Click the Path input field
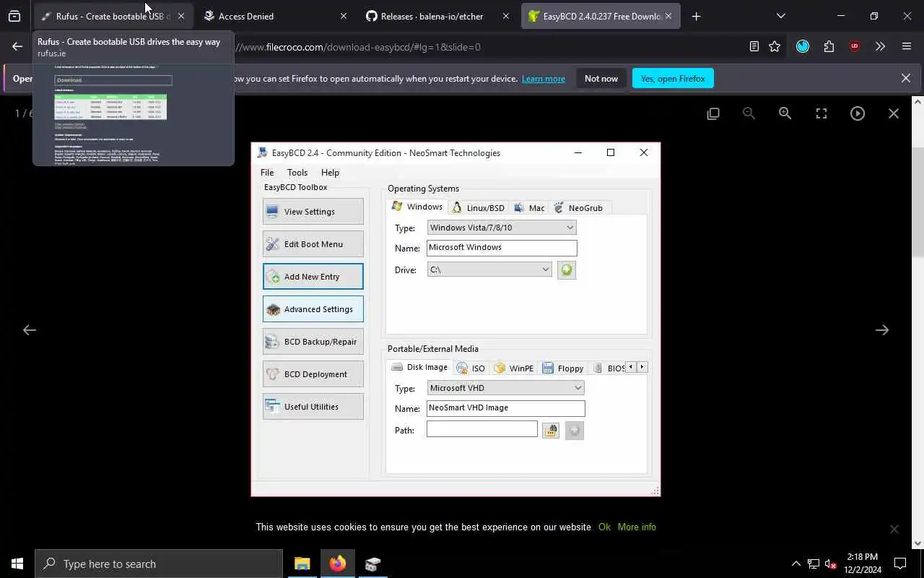The height and width of the screenshot is (578, 924). [482, 429]
